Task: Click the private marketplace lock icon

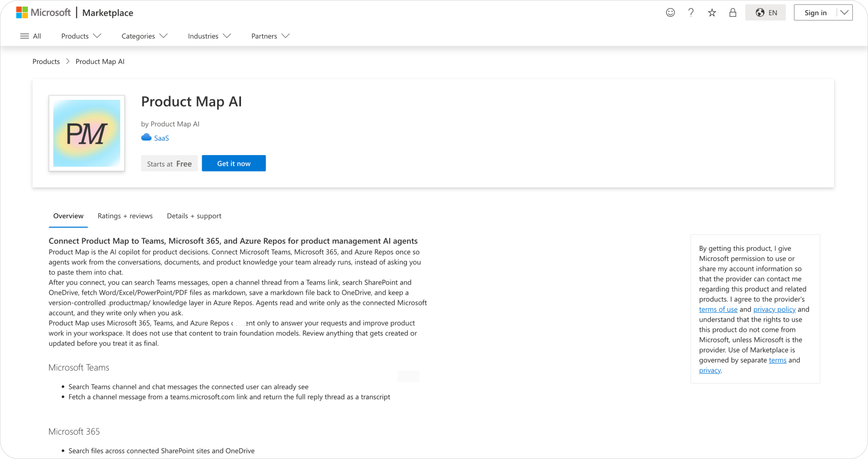Action: click(733, 12)
